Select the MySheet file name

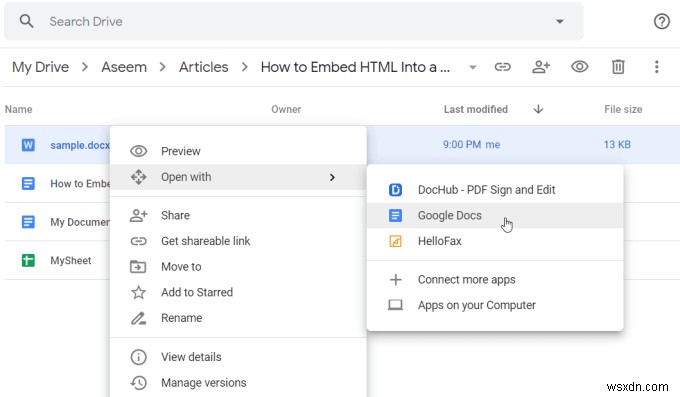71,261
